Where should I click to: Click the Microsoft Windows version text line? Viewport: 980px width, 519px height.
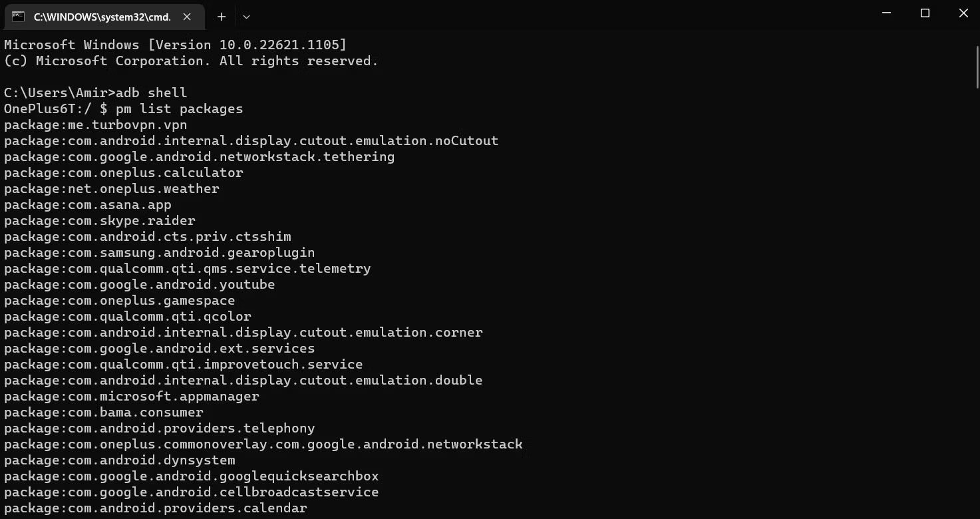point(176,45)
